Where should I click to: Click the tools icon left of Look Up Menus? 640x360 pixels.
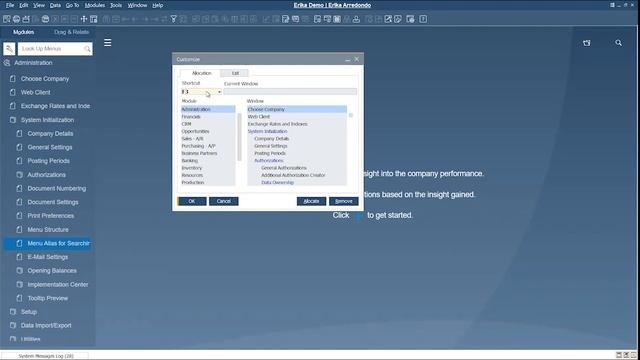pos(9,49)
